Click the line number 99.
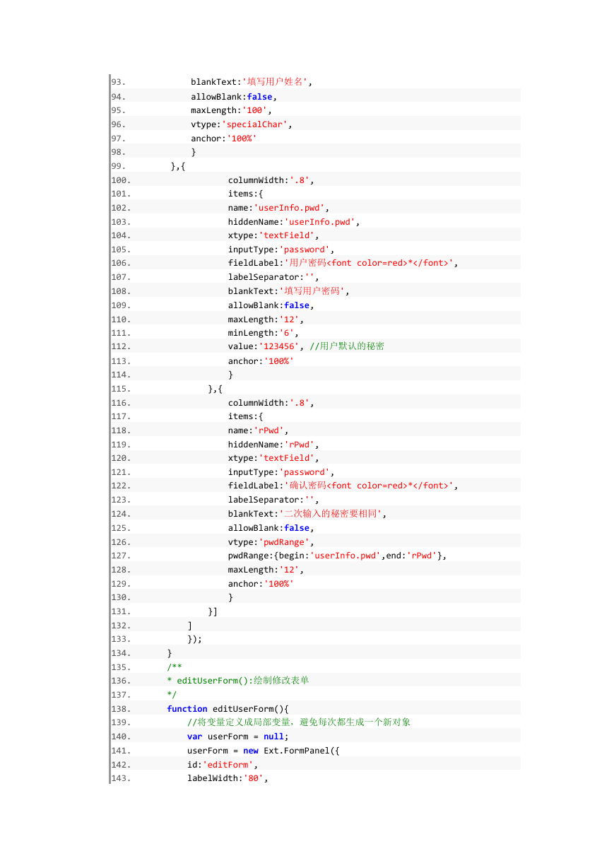 tap(118, 166)
